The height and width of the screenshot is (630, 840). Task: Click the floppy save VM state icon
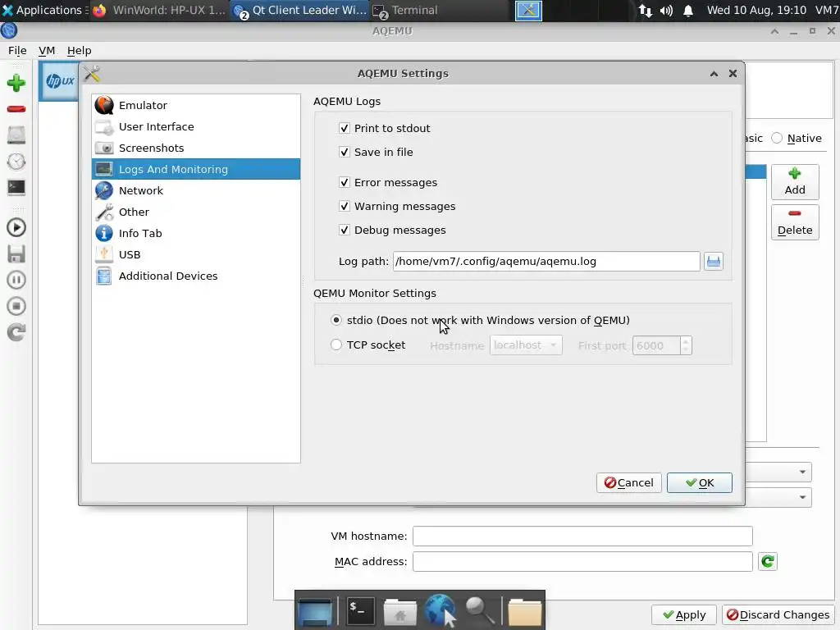[16, 254]
